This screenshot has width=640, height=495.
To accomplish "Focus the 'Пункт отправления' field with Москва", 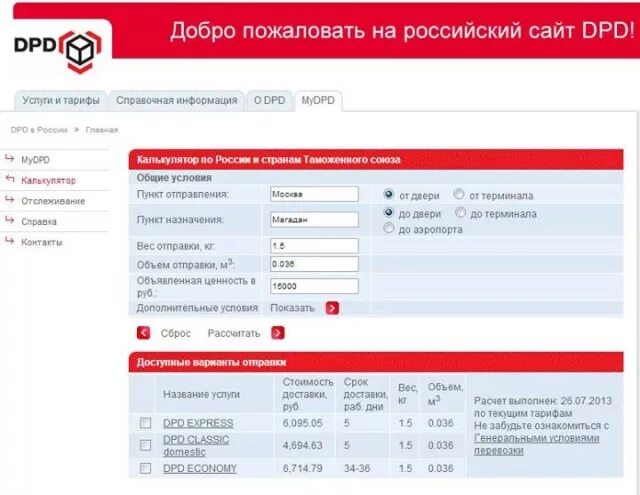I will point(314,194).
